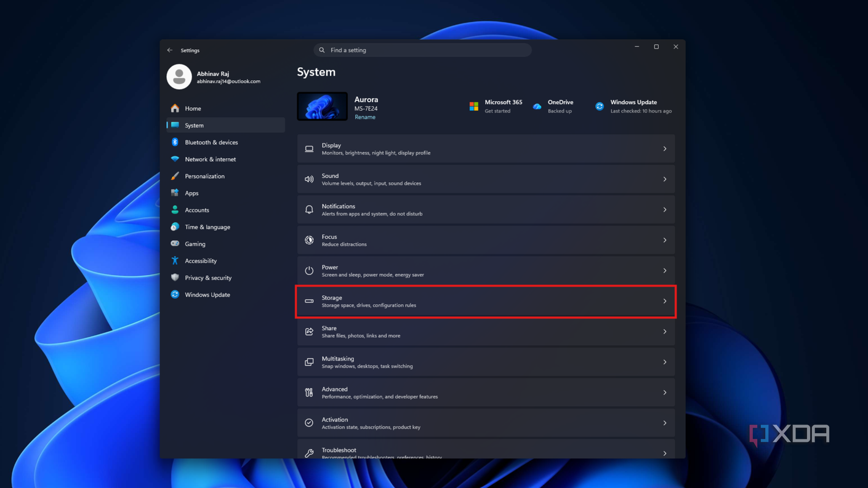Click the user profile avatar picture

(x=179, y=77)
